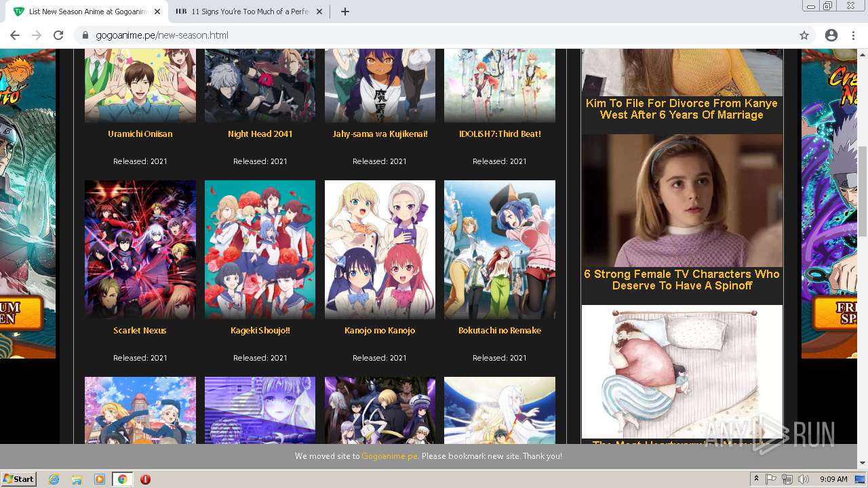This screenshot has height=488, width=868.
Task: Follow the Gogoanime.pe link in bottom notice
Action: point(389,456)
